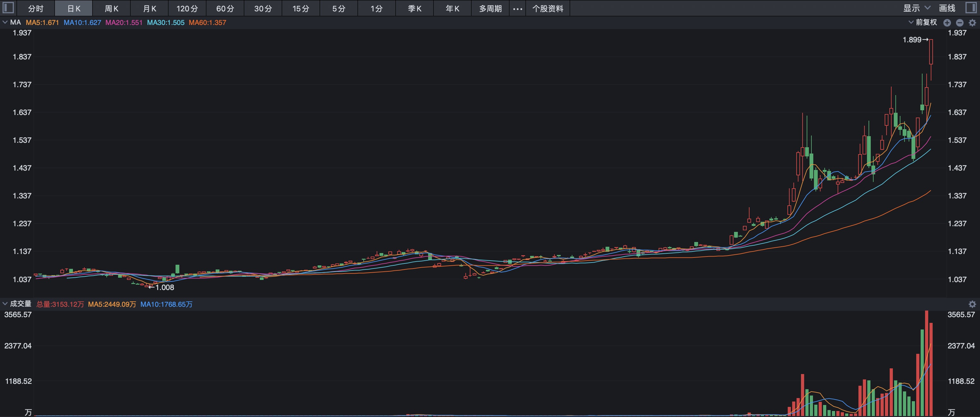Select the 15分 period tab
Screen dimensions: 980x417
coord(301,9)
